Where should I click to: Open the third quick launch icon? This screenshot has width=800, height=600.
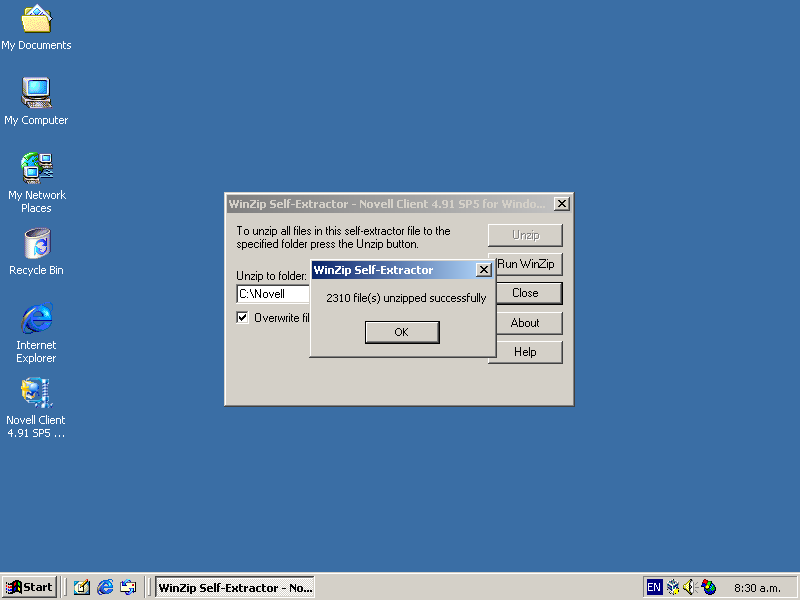pyautogui.click(x=128, y=587)
